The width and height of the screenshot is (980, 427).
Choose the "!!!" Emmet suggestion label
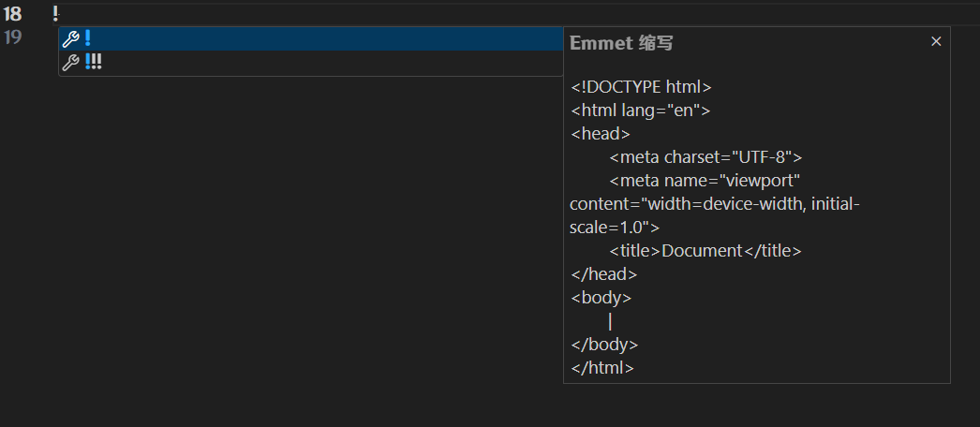pos(93,63)
